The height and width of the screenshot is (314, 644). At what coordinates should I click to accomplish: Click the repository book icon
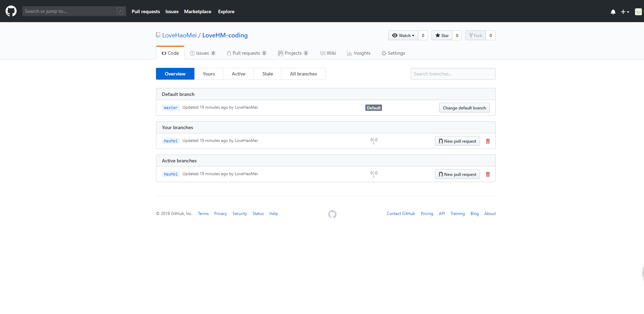click(x=158, y=35)
